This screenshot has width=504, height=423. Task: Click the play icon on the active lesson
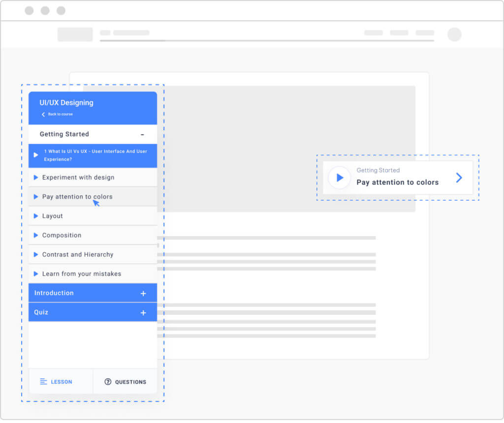tap(35, 155)
